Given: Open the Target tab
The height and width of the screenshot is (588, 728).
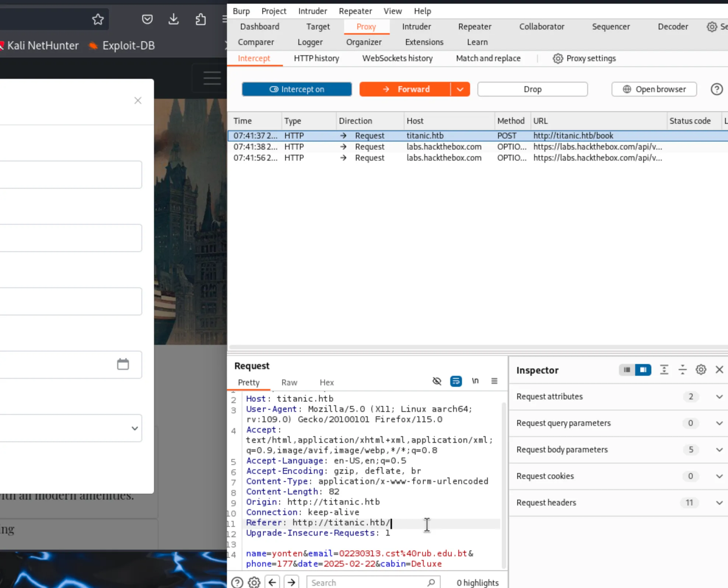Looking at the screenshot, I should (318, 27).
